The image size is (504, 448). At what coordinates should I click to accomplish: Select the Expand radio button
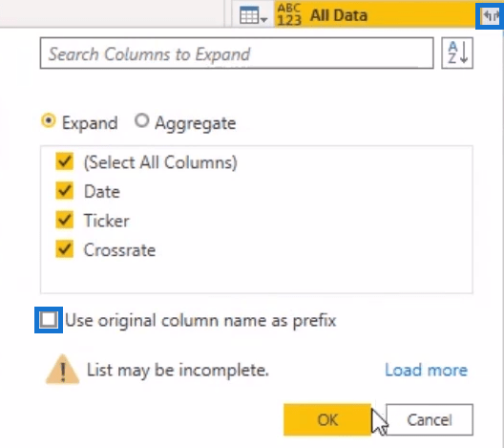click(49, 121)
